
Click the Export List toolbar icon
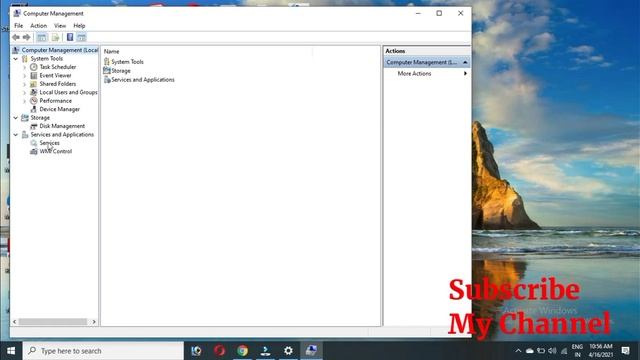coord(55,38)
